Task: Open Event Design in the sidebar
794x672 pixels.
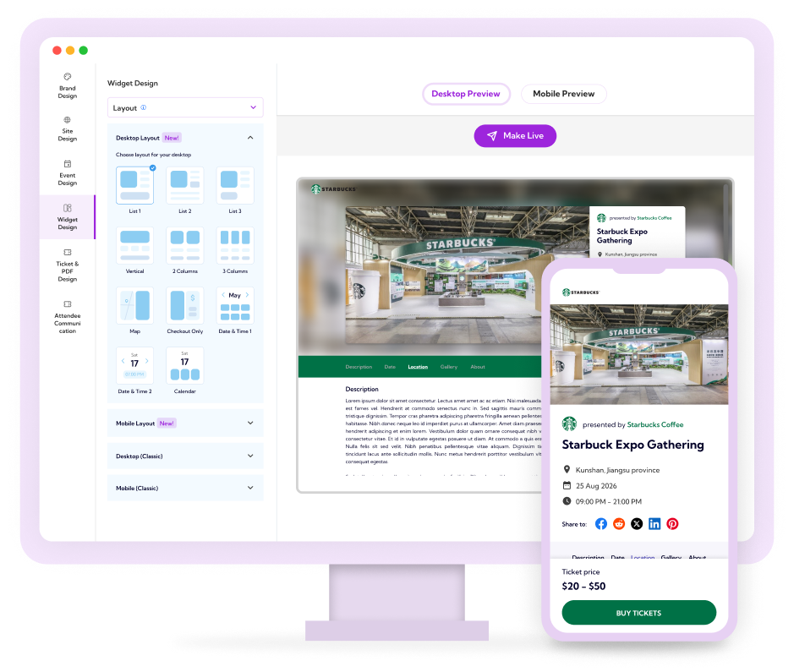Action: pyautogui.click(x=68, y=172)
